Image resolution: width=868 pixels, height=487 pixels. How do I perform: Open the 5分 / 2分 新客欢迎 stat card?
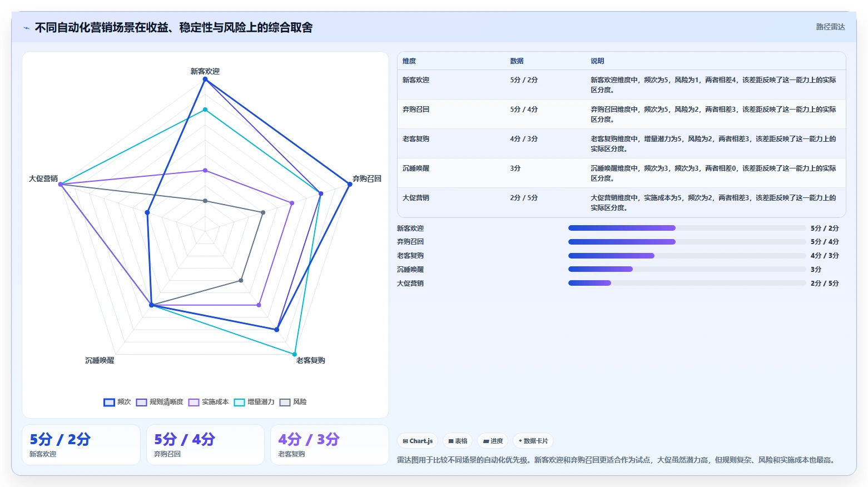pos(81,445)
